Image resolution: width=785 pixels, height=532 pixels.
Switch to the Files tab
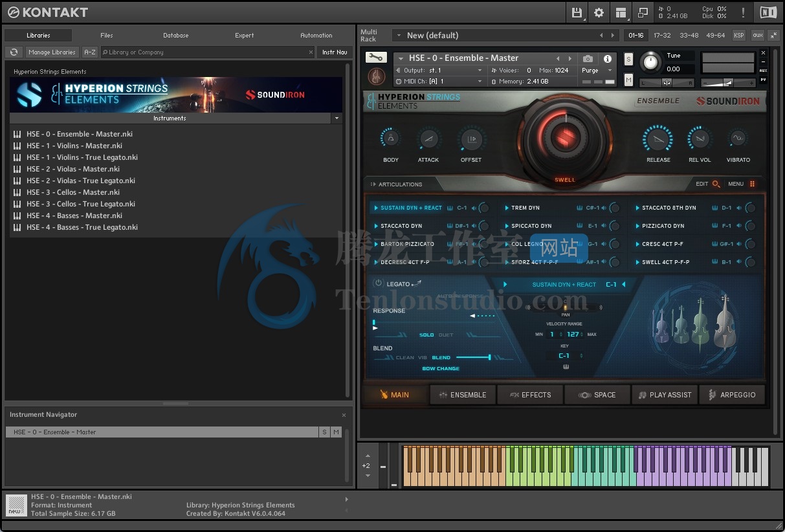[x=107, y=36]
